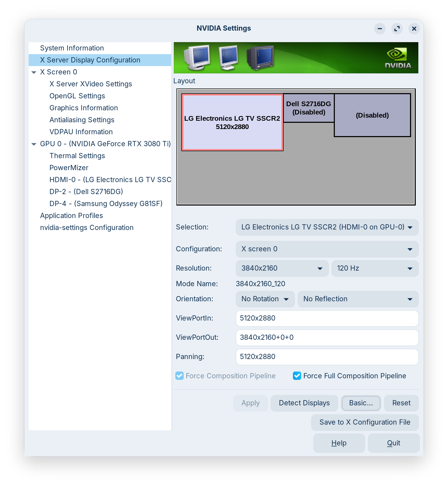Click Save to X Configuration File
The image size is (448, 486).
tap(365, 422)
